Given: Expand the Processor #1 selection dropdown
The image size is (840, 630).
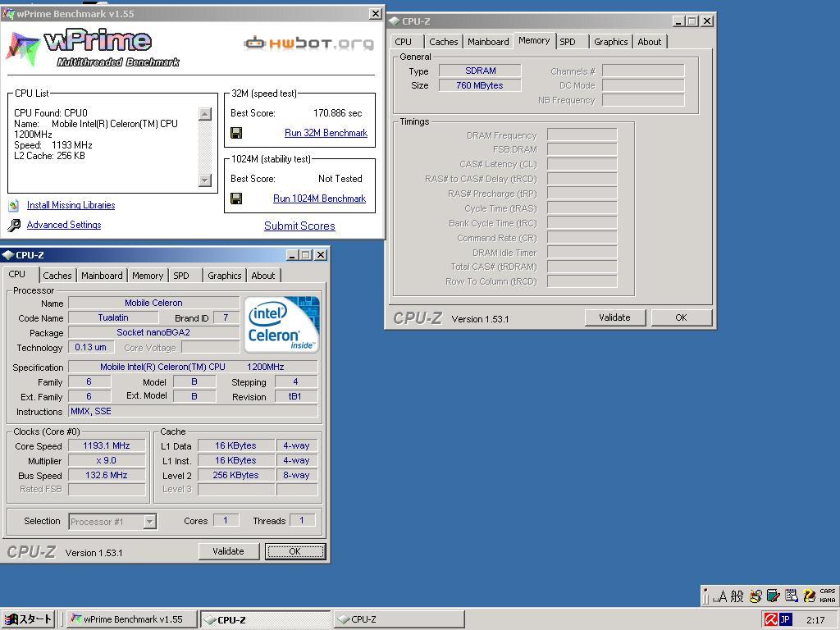Looking at the screenshot, I should [x=150, y=521].
